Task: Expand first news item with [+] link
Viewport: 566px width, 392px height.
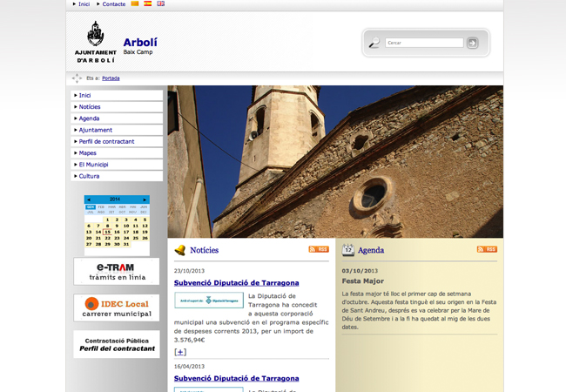Action: (x=180, y=352)
